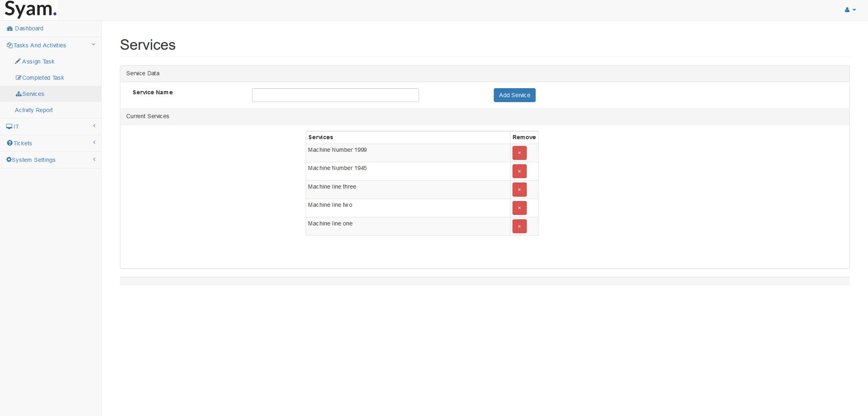Expand the Tickets menu chevron
Viewport: 868px width, 416px height.
(x=94, y=142)
